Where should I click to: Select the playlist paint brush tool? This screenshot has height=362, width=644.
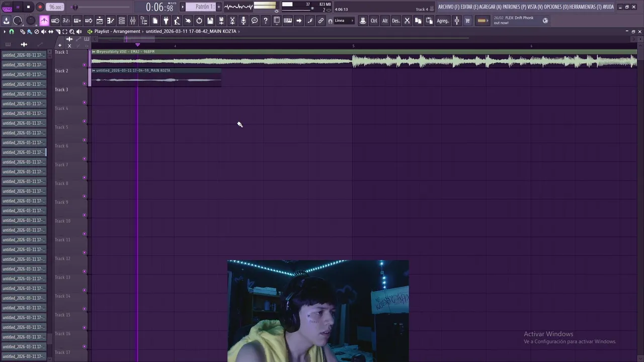click(x=29, y=32)
